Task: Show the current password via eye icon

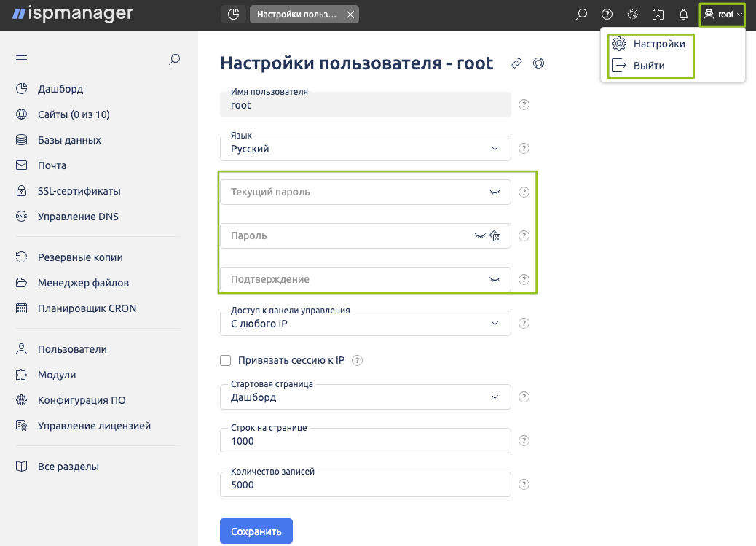Action: click(495, 192)
